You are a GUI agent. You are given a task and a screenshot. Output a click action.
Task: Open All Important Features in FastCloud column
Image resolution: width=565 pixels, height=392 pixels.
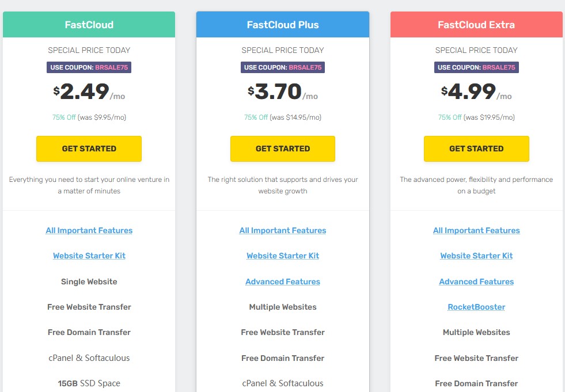coord(89,230)
